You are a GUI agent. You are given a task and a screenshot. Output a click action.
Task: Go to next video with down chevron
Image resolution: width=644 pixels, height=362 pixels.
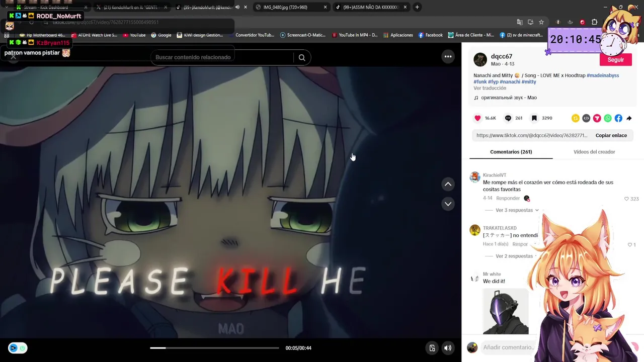click(x=448, y=204)
